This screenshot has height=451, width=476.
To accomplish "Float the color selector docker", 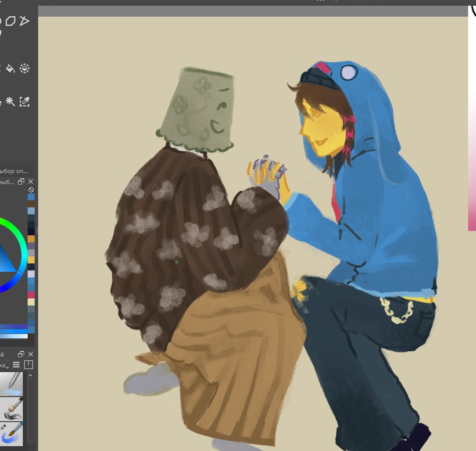I will 21,182.
